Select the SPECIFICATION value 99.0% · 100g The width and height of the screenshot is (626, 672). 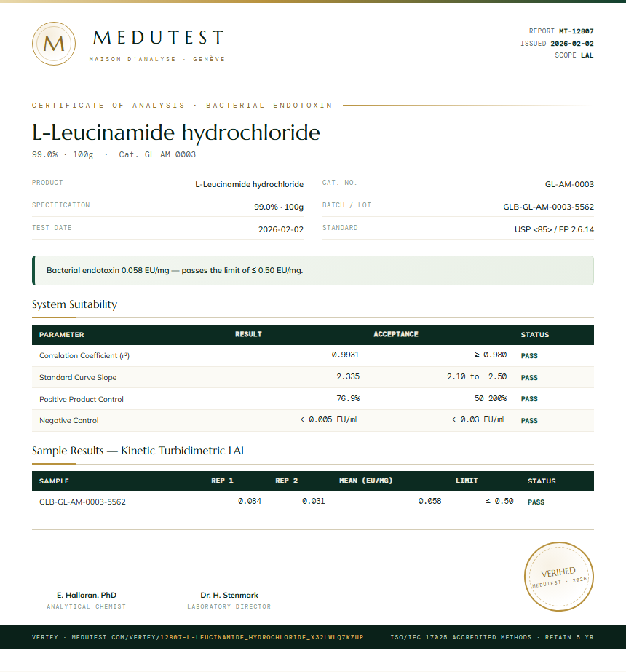point(279,207)
